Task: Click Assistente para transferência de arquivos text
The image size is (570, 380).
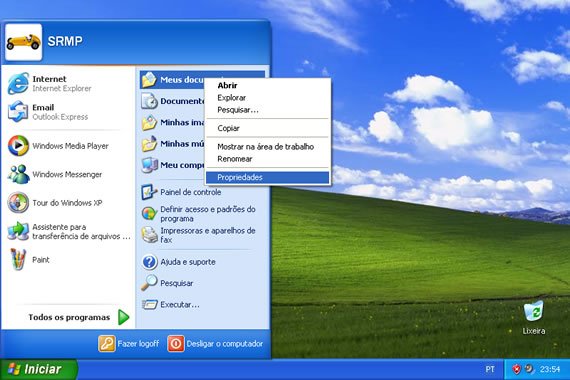Action: coord(81,232)
